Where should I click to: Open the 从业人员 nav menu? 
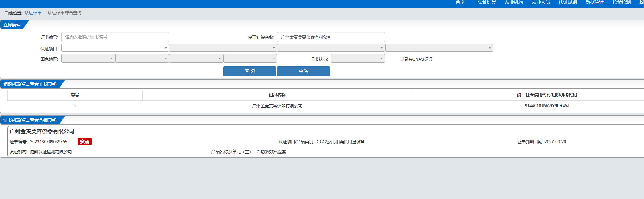point(541,2)
